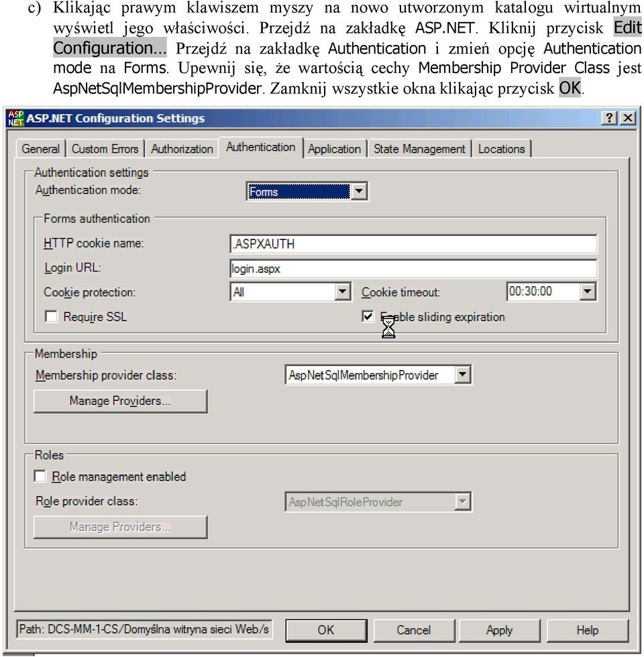Open the State Management tab
Screen dimensions: 644x657
pyautogui.click(x=419, y=149)
